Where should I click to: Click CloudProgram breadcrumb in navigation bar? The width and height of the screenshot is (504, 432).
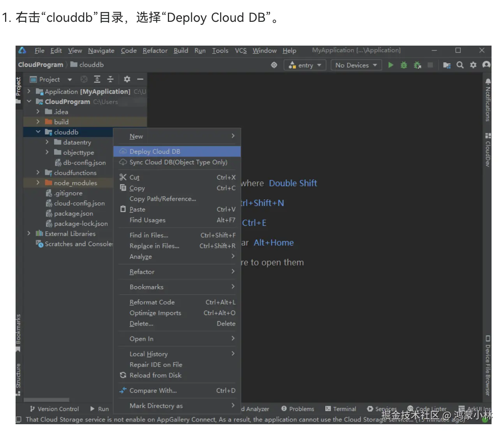pos(41,65)
